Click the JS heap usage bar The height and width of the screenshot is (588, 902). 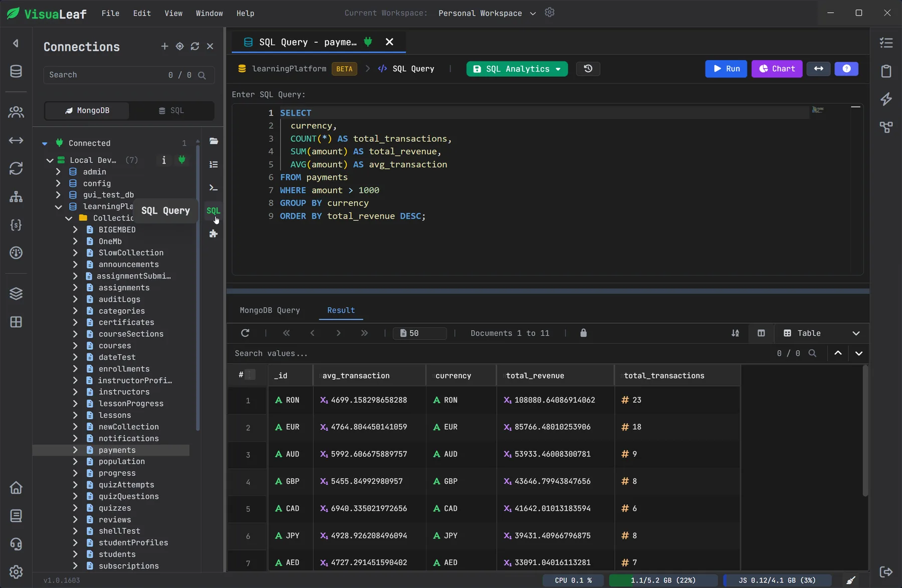pos(777,580)
